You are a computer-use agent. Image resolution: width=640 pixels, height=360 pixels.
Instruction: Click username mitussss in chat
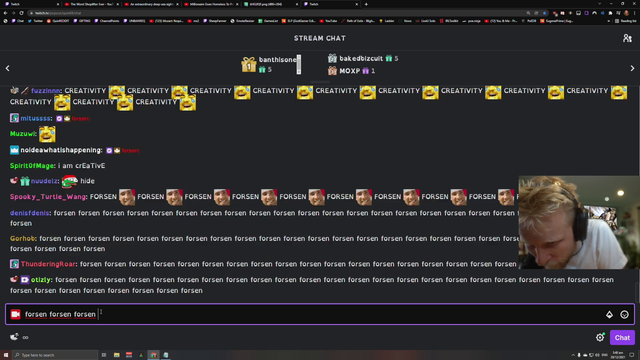point(36,118)
